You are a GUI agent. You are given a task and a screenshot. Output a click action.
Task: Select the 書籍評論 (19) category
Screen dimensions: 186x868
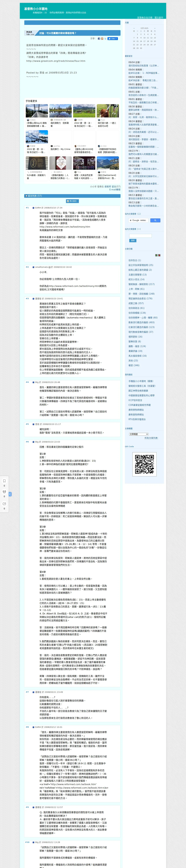click(135, 351)
